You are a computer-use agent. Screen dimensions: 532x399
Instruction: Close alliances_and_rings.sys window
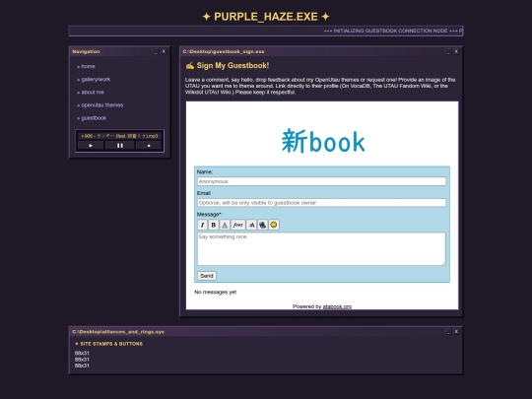click(456, 332)
